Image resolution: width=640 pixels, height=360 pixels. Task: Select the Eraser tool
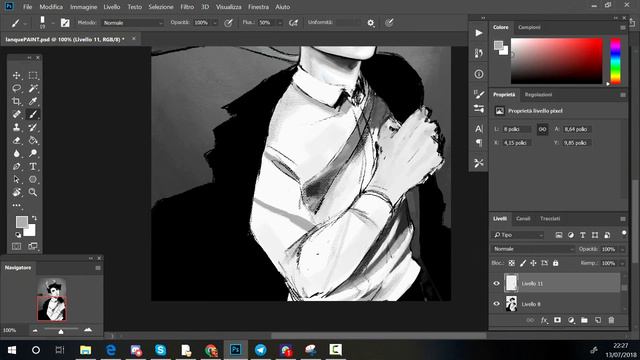[x=16, y=140]
